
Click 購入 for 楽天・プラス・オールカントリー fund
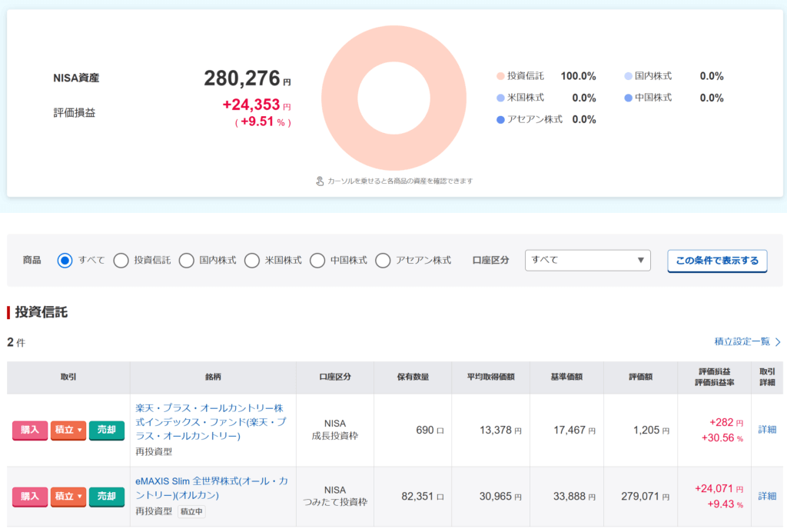pyautogui.click(x=30, y=431)
